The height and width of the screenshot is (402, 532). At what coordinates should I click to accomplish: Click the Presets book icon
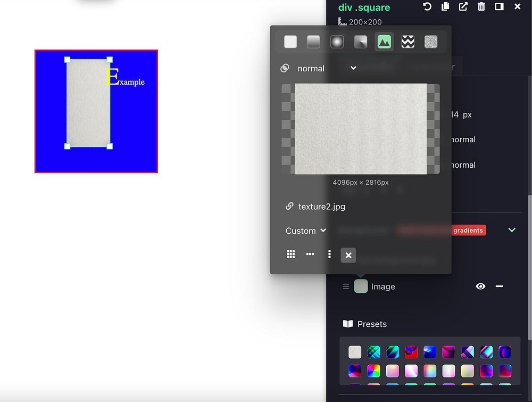pos(348,324)
